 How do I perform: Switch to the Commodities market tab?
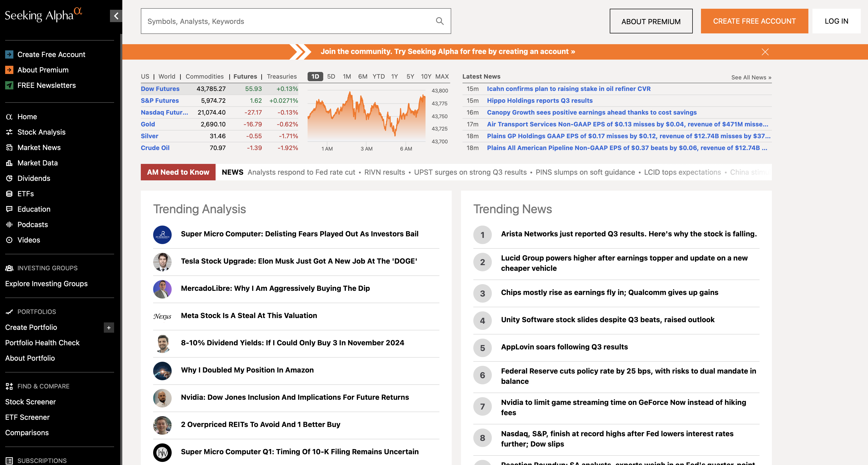tap(205, 77)
